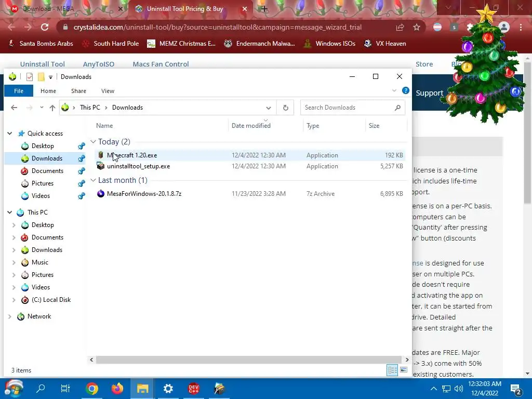This screenshot has width=532, height=399.
Task: Open Google Chrome from the taskbar
Action: click(92, 389)
